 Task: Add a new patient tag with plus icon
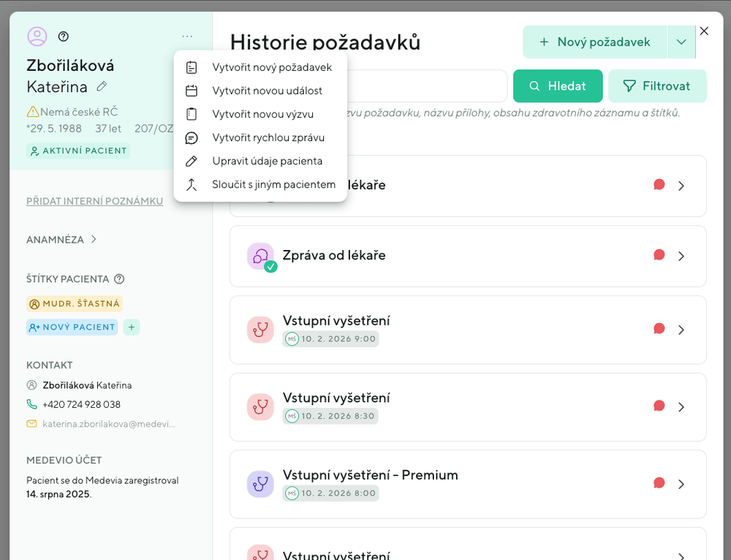click(132, 327)
